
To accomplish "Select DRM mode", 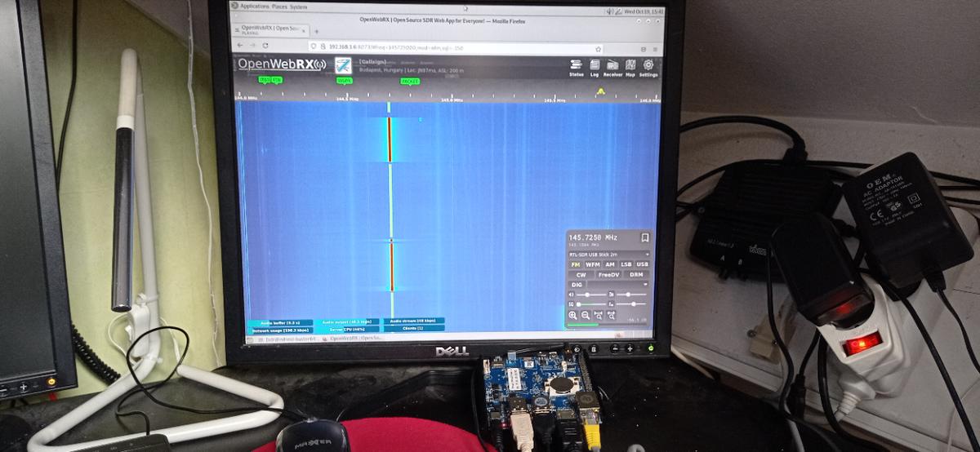I will tap(637, 275).
